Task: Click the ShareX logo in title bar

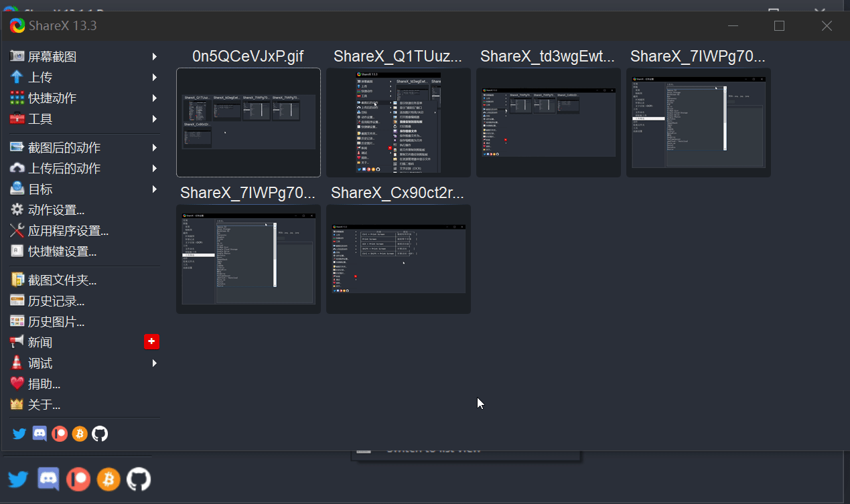Action: pyautogui.click(x=17, y=25)
